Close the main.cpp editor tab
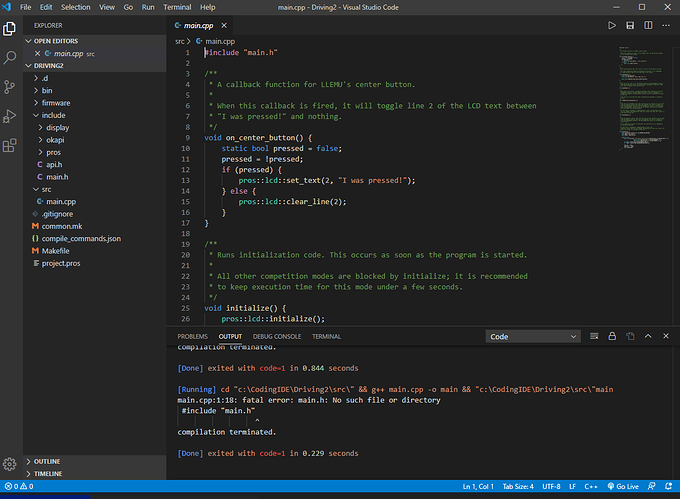Viewport: 680px width, 499px height. tap(224, 26)
